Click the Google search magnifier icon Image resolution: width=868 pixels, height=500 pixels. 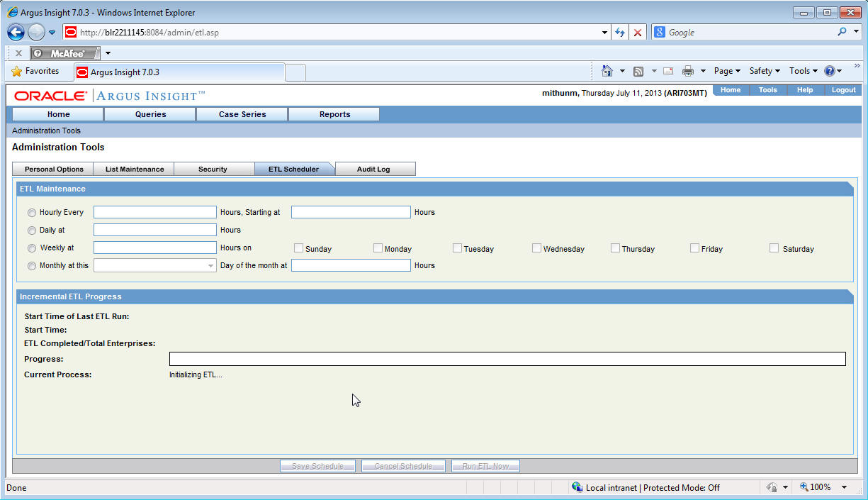[841, 32]
